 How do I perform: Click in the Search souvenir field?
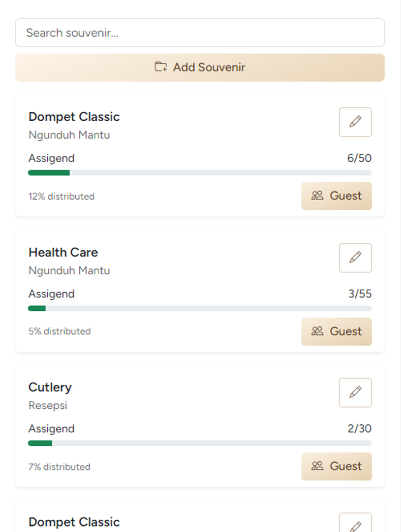(200, 33)
